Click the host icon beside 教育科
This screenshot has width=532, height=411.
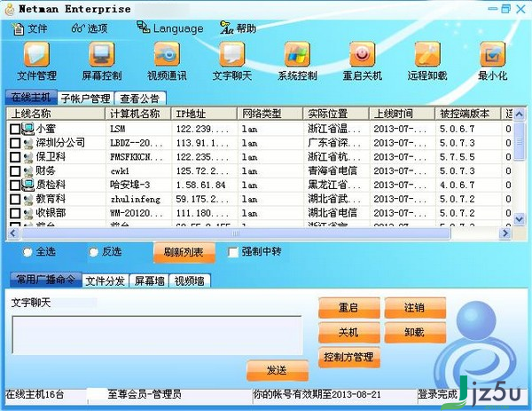pos(28,199)
